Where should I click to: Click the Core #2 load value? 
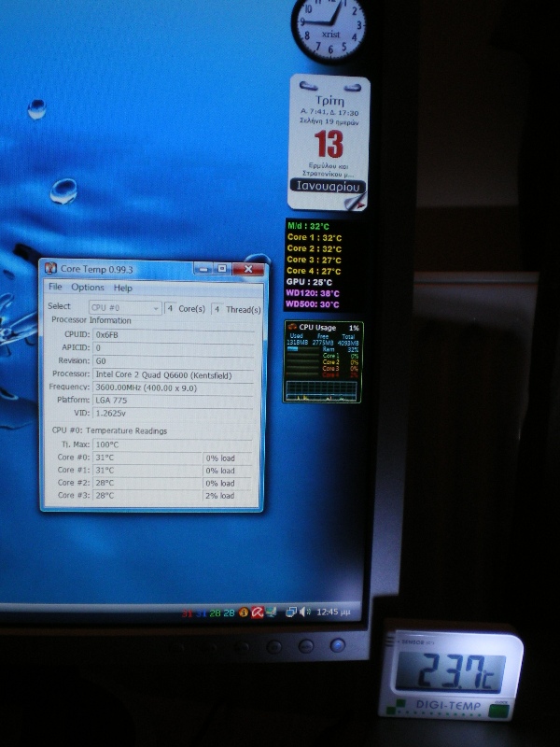[x=227, y=483]
